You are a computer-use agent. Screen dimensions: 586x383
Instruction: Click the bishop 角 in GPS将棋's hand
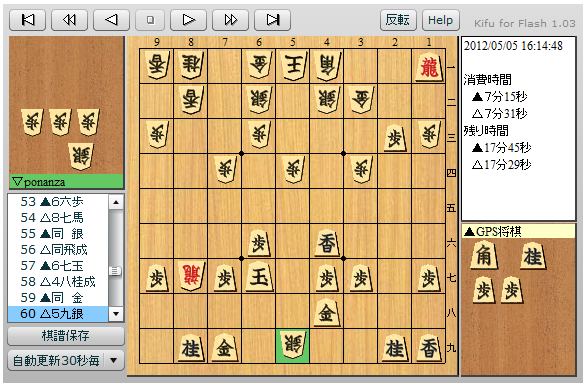coord(484,256)
